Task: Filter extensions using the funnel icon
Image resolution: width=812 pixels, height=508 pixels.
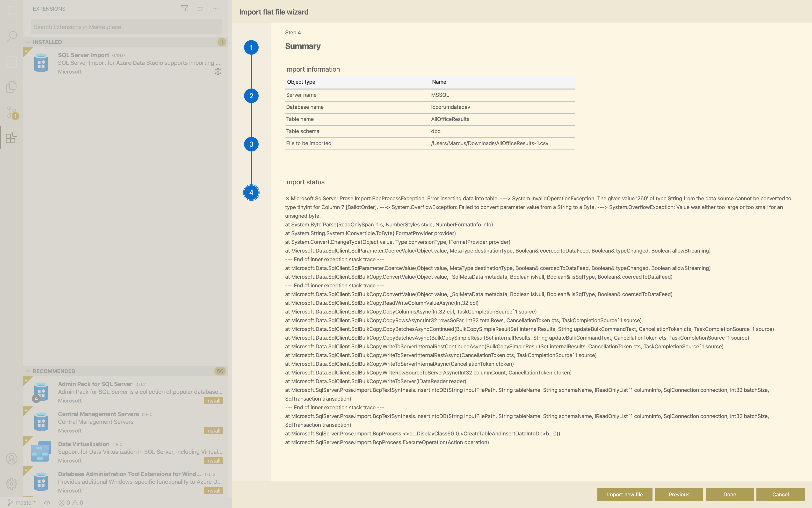Action: point(185,8)
